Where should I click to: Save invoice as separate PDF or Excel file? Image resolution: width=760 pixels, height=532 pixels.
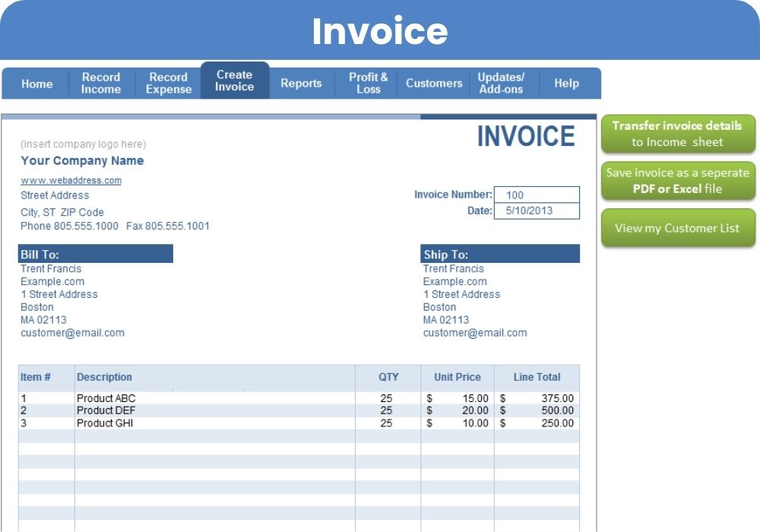pyautogui.click(x=677, y=181)
